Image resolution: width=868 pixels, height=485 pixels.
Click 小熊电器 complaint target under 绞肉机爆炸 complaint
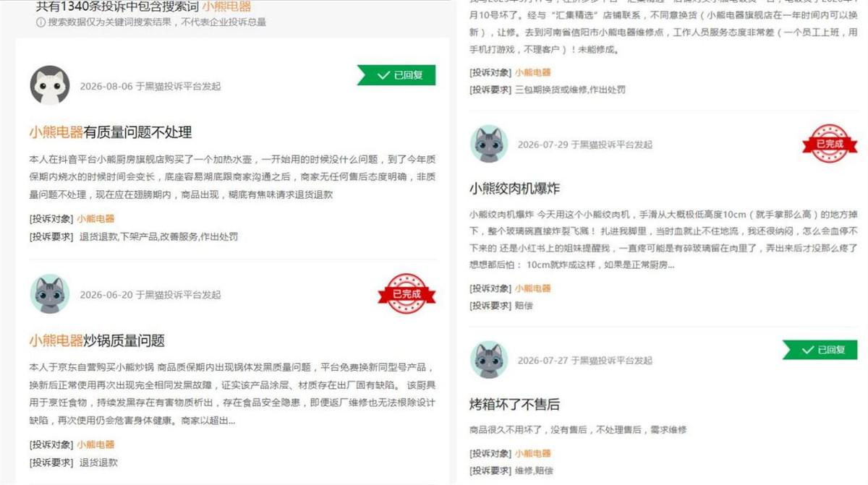[533, 288]
